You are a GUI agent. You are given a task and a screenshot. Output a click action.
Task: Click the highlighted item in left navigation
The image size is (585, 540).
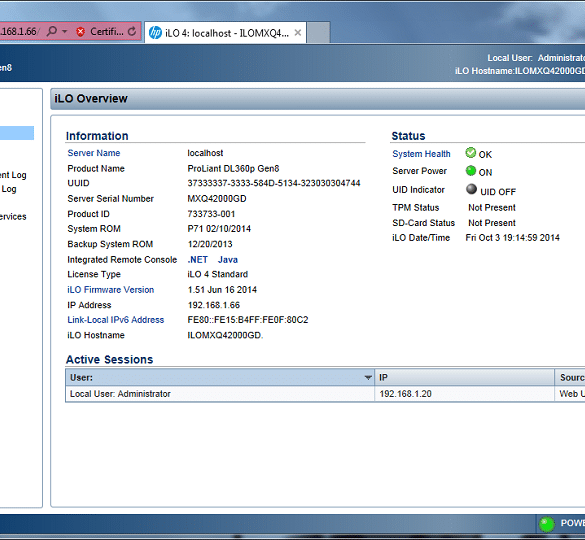point(17,133)
